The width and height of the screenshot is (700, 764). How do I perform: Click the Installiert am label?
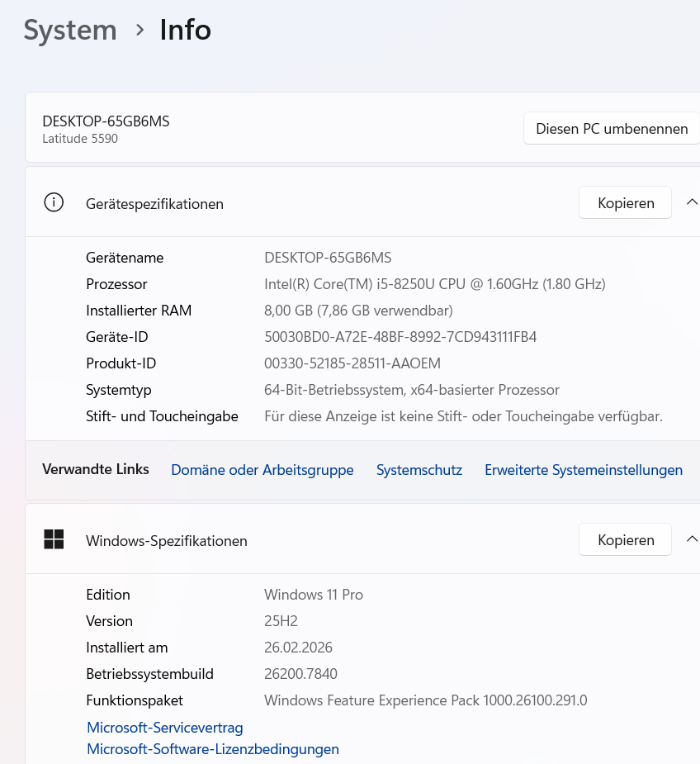click(126, 648)
